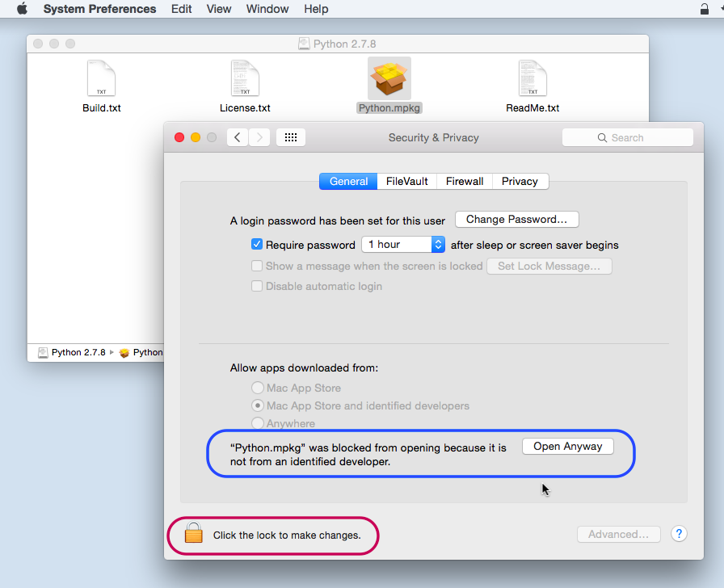
Task: Switch to the Privacy tab
Action: [520, 182]
